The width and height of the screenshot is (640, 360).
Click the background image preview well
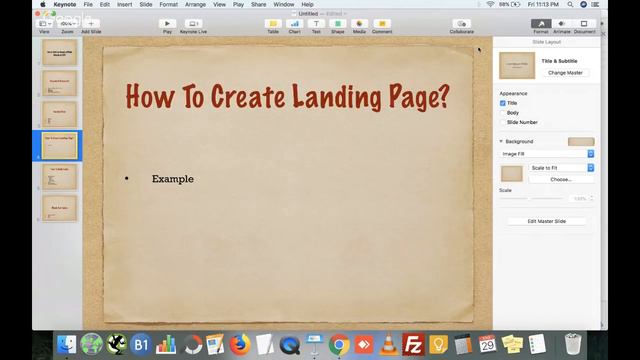point(512,173)
